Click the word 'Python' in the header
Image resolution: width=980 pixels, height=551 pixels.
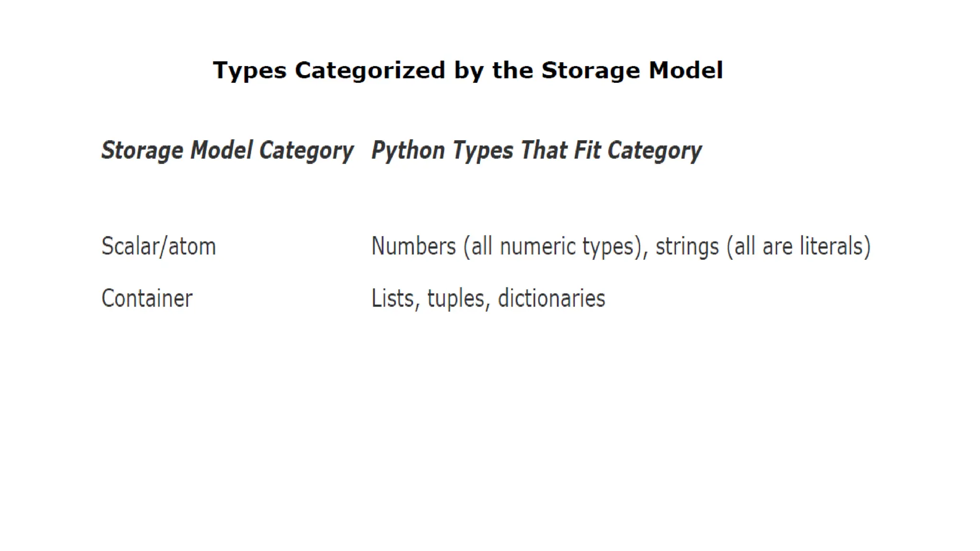pos(408,151)
